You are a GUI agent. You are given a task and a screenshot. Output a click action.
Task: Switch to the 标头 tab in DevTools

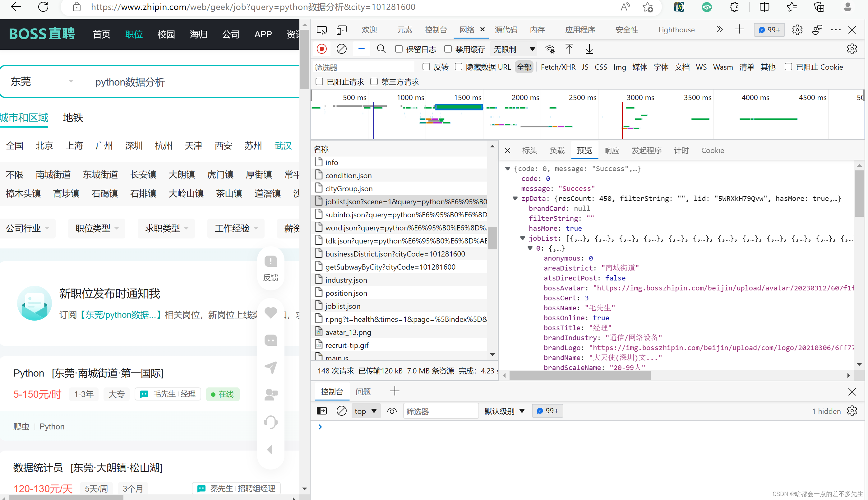tap(529, 151)
